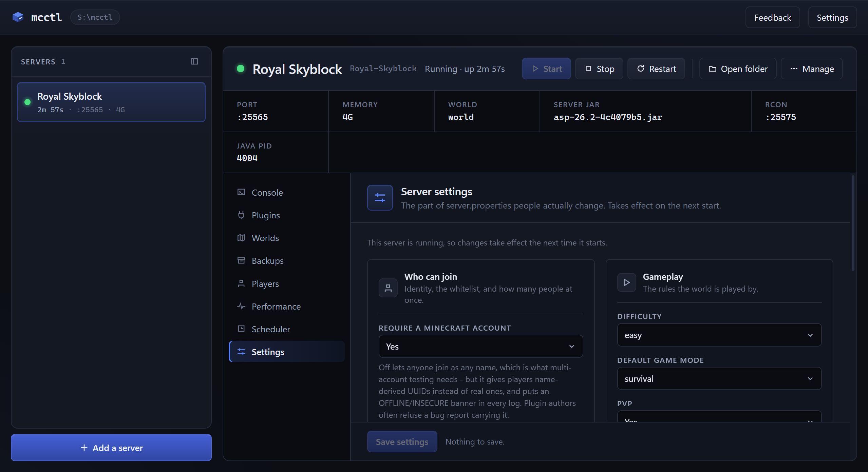The width and height of the screenshot is (868, 472).
Task: Click the Royal Skyblock status dot in the server list
Action: pos(27,102)
